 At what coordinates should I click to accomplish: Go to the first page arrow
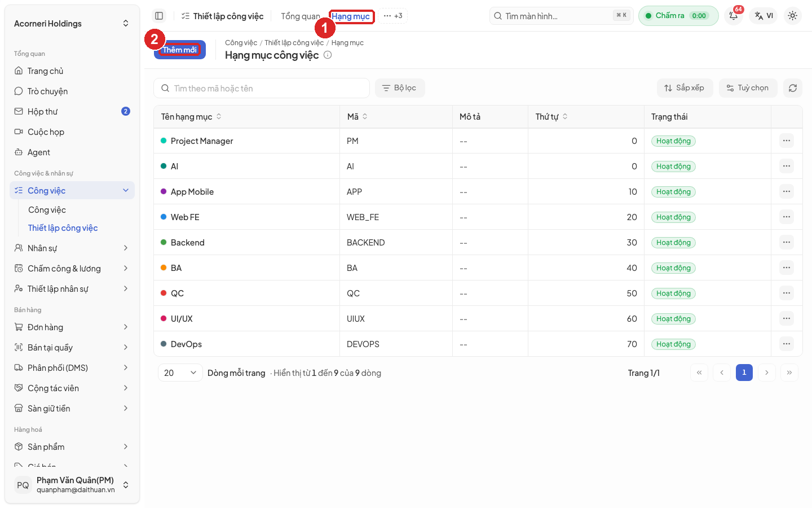tap(699, 373)
